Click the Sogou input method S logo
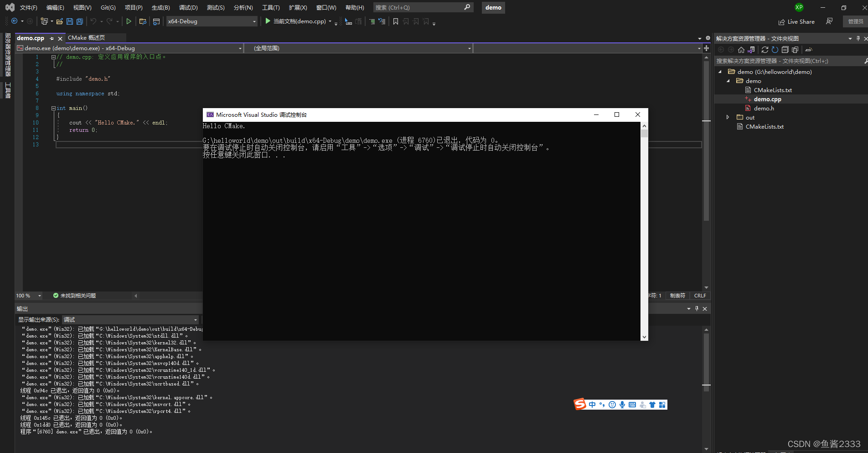Screen dimensions: 868x453 click(x=580, y=404)
